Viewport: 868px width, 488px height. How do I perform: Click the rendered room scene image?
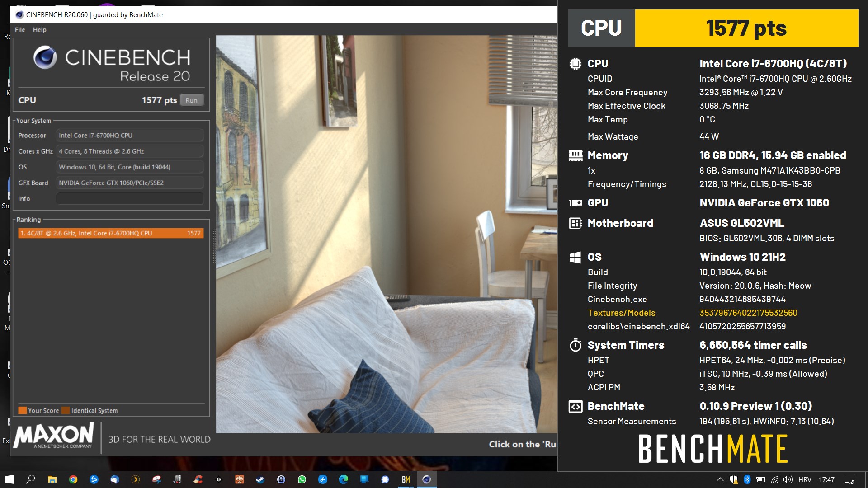tap(387, 234)
